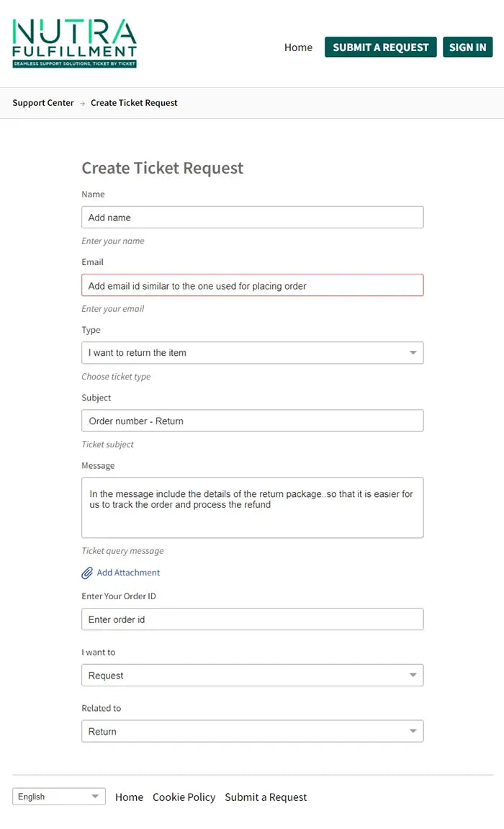Screen dimensions: 504x829
Task: Click inside the 'Enter order id' field
Action: click(x=252, y=619)
